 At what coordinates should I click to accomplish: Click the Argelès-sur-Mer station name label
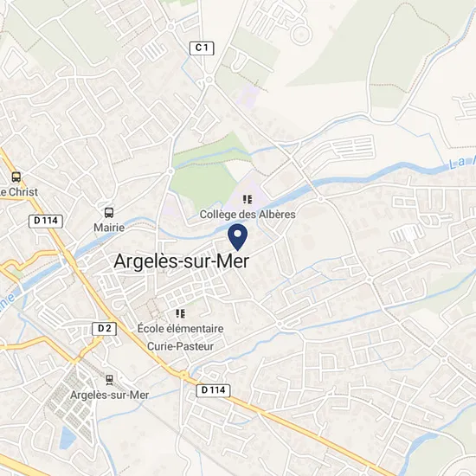(110, 395)
